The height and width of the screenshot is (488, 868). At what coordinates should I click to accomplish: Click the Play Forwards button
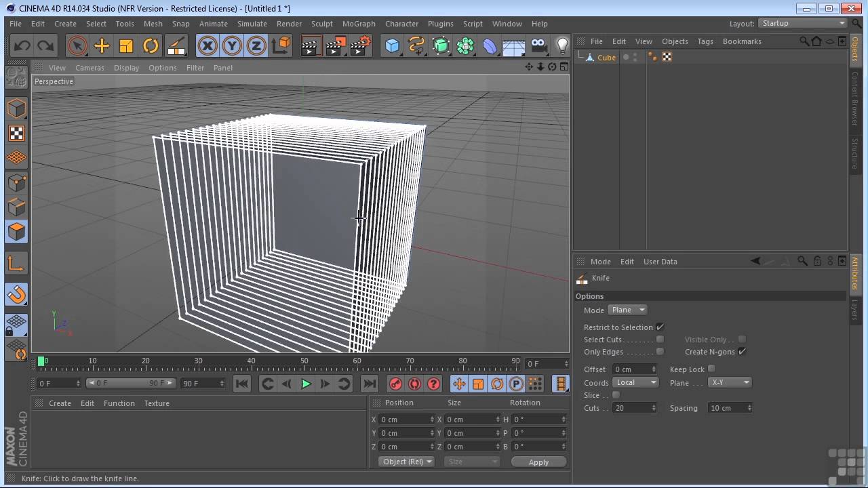[x=306, y=384]
